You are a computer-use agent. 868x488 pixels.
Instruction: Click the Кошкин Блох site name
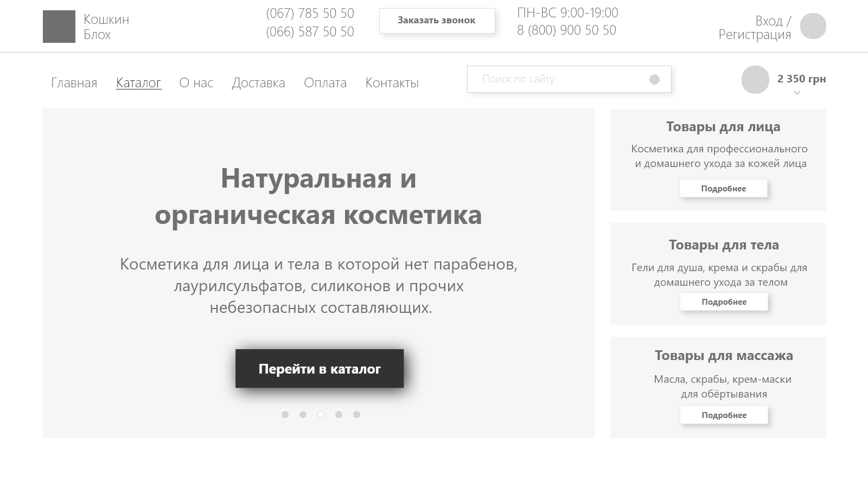(106, 27)
